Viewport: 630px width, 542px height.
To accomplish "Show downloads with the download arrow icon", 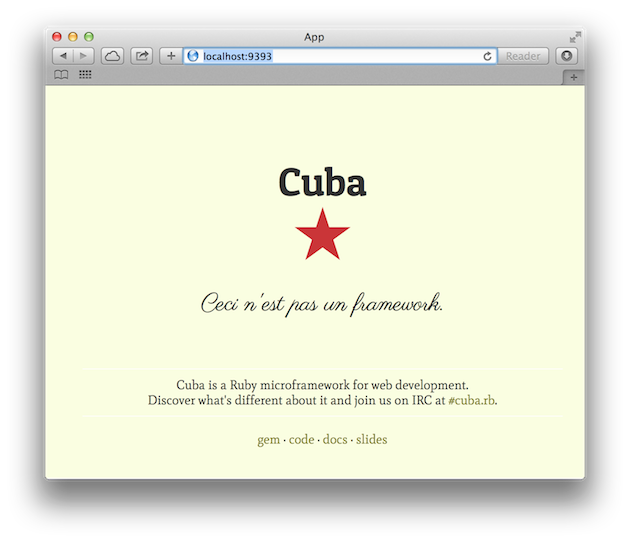I will (567, 56).
